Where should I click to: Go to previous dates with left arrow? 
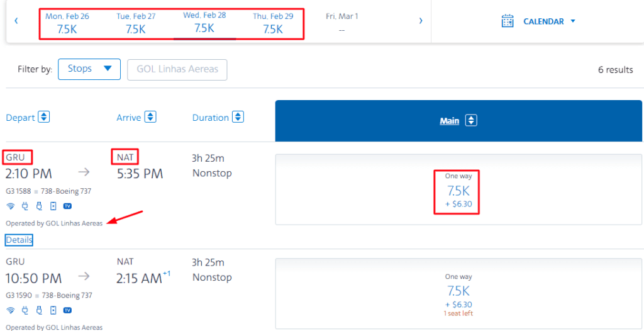[16, 21]
